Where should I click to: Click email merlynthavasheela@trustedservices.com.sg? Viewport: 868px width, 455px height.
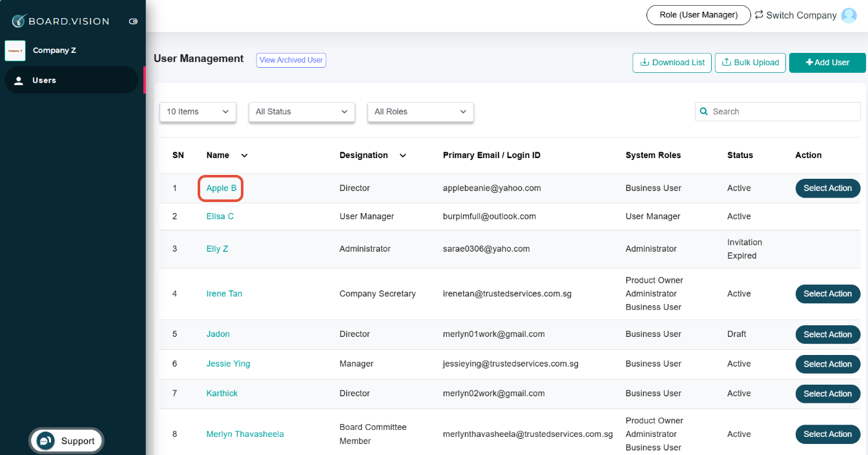pyautogui.click(x=528, y=434)
